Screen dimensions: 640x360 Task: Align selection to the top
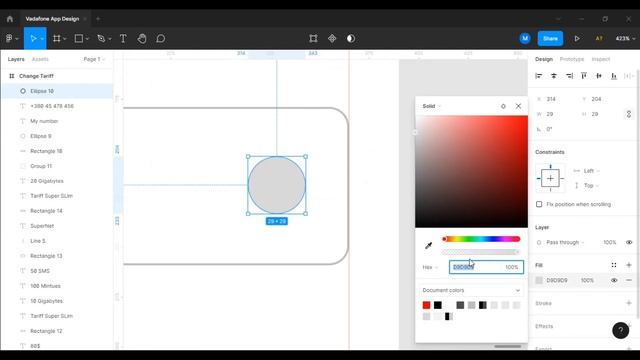click(x=584, y=76)
